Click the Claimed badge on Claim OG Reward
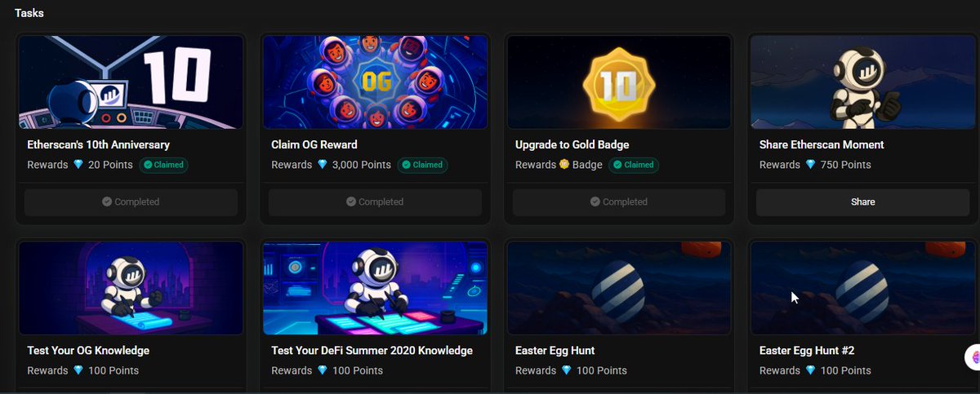The image size is (980, 394). coord(422,165)
